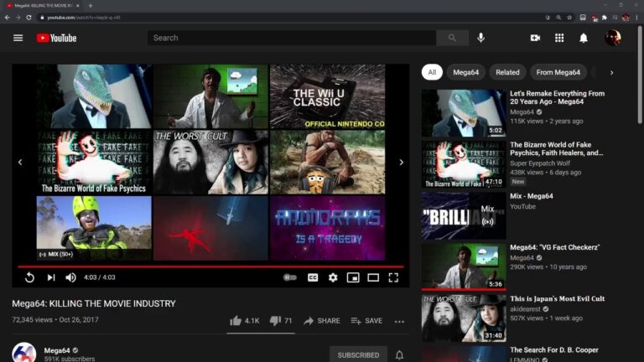Open This is Japan's Most Evil Cult title
The image size is (644, 362).
[x=557, y=299]
